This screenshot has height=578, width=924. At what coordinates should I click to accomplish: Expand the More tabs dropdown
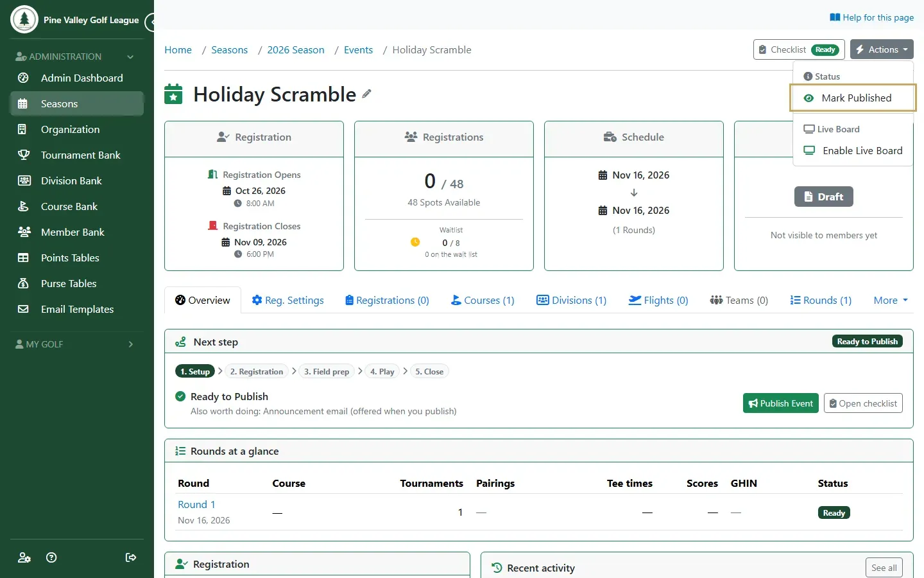[x=891, y=300]
